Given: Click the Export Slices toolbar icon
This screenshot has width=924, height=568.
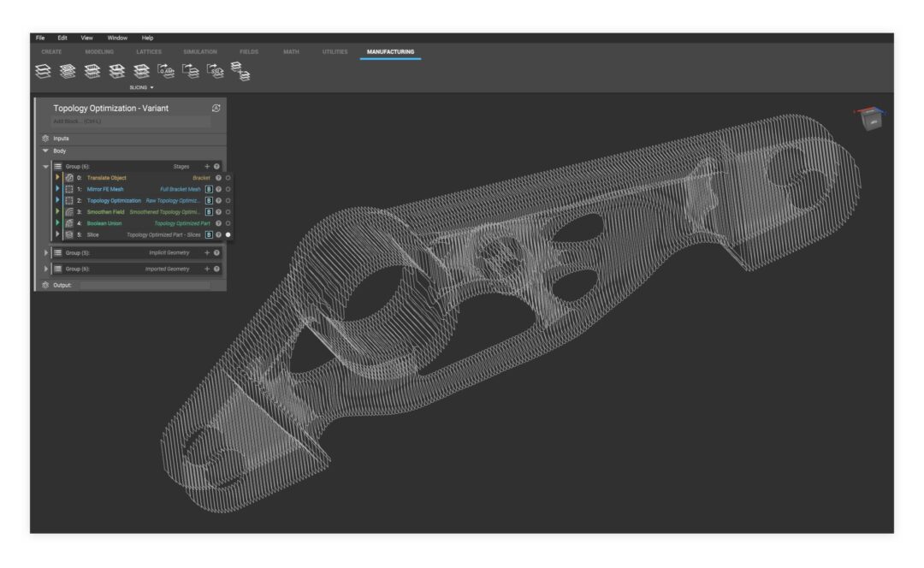Looking at the screenshot, I should 192,71.
